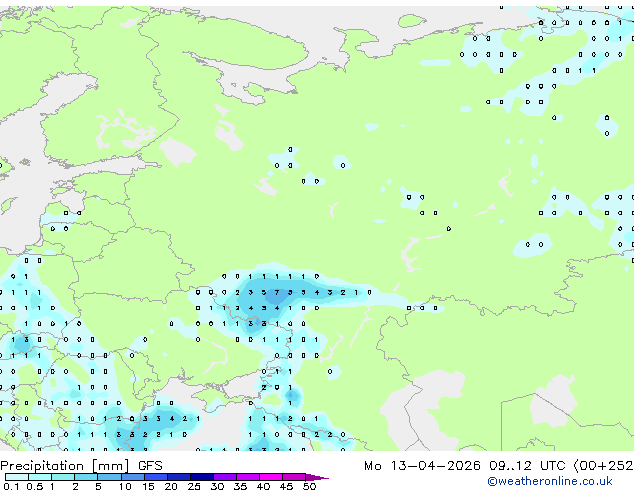634x490 pixels.
Task: Pick the legend swatch between 0.1 and 0.5
Action: (x=17, y=477)
